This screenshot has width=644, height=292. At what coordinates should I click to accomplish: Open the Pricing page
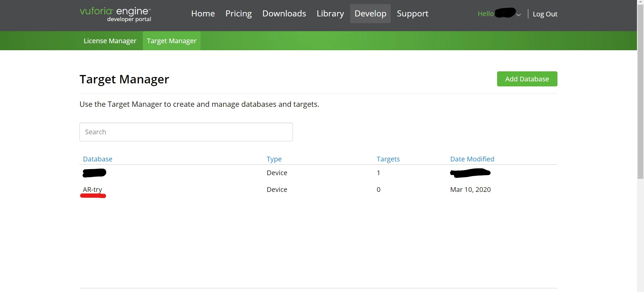click(238, 14)
